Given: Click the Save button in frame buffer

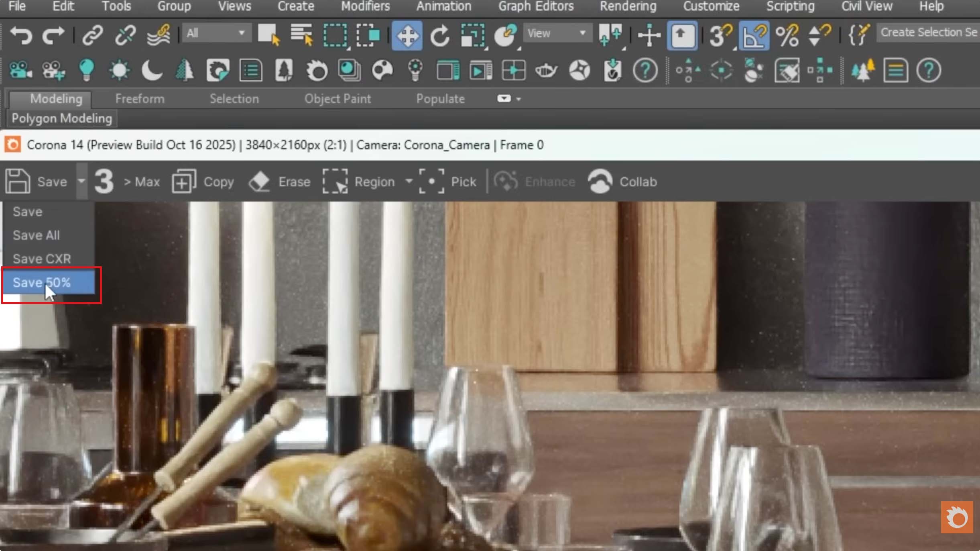Looking at the screenshot, I should tap(37, 182).
